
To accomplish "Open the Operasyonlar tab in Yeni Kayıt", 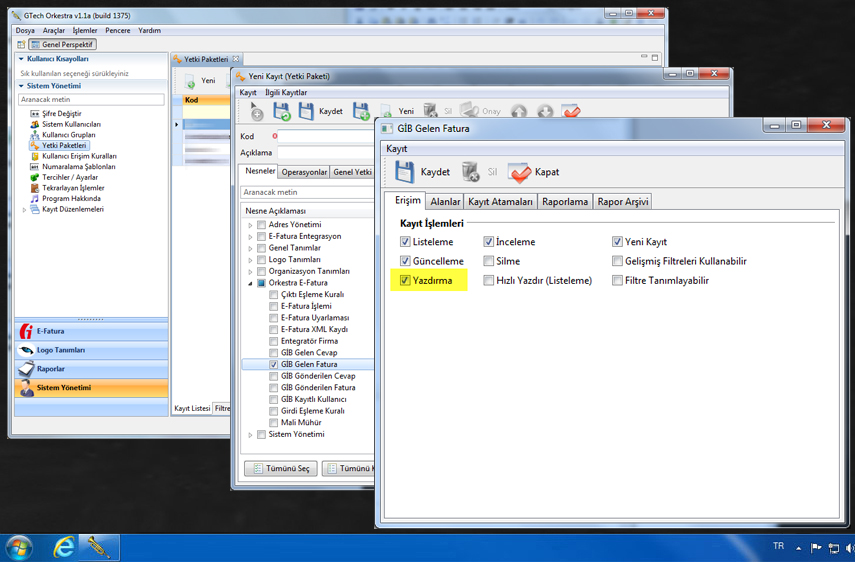I will [x=304, y=172].
